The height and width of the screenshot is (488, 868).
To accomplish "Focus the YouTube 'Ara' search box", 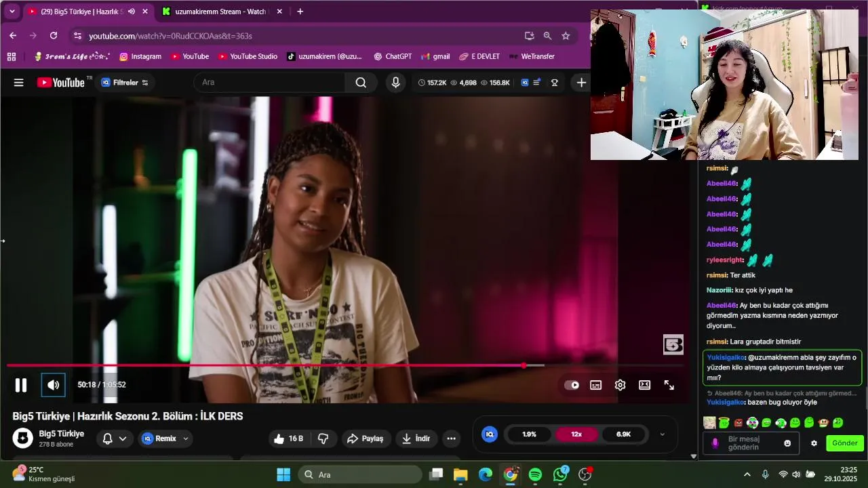I will [x=270, y=83].
